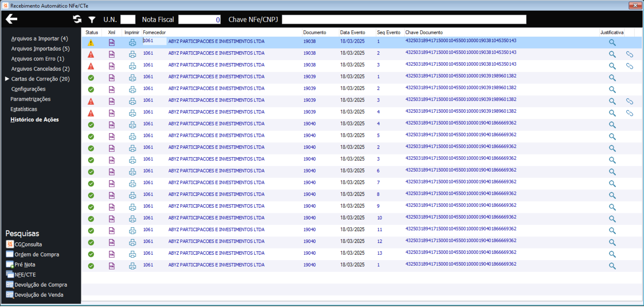Click document number 19039 in seq 1 row
This screenshot has width=644, height=307.
click(309, 77)
